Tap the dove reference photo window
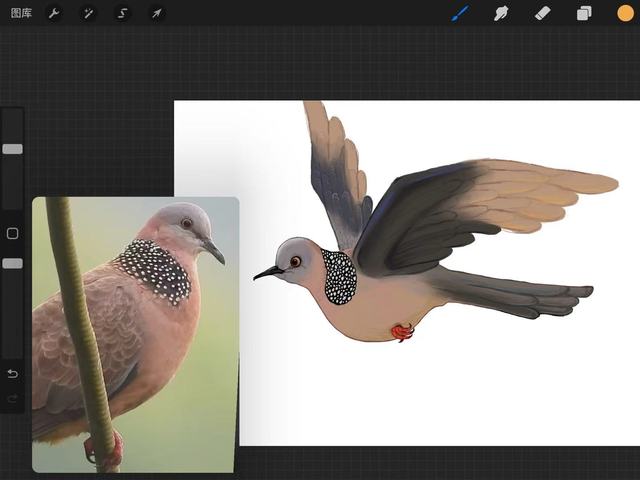The width and height of the screenshot is (640, 480). pos(135,335)
